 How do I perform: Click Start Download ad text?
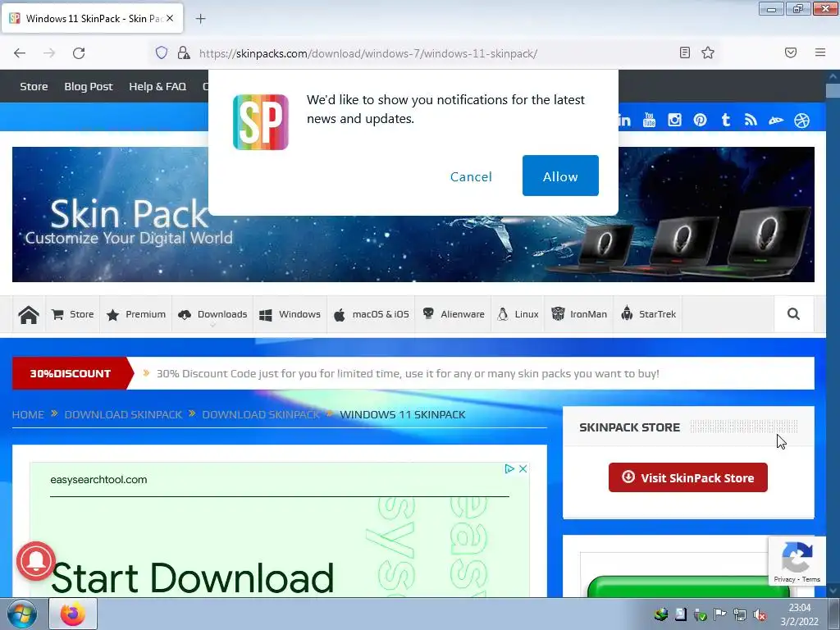pos(192,578)
